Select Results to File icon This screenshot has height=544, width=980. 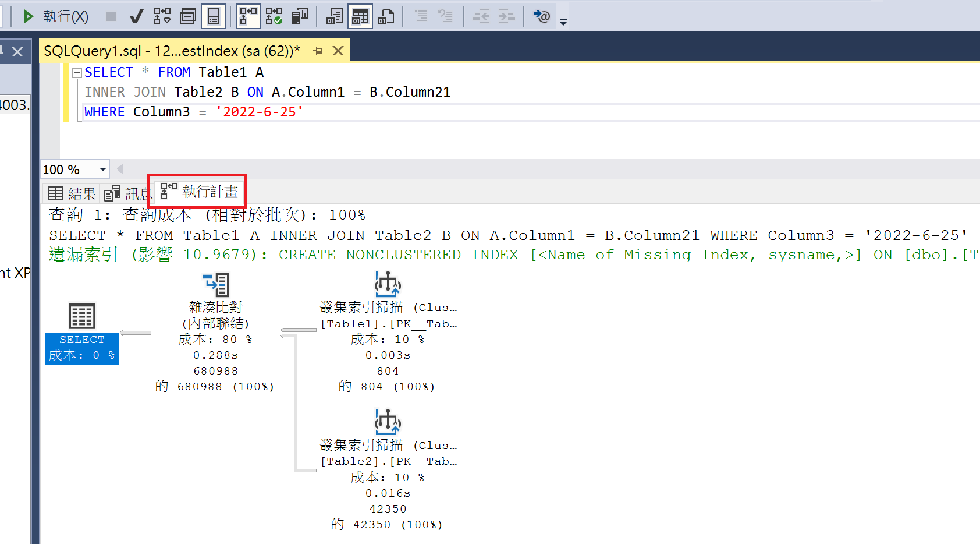[385, 16]
